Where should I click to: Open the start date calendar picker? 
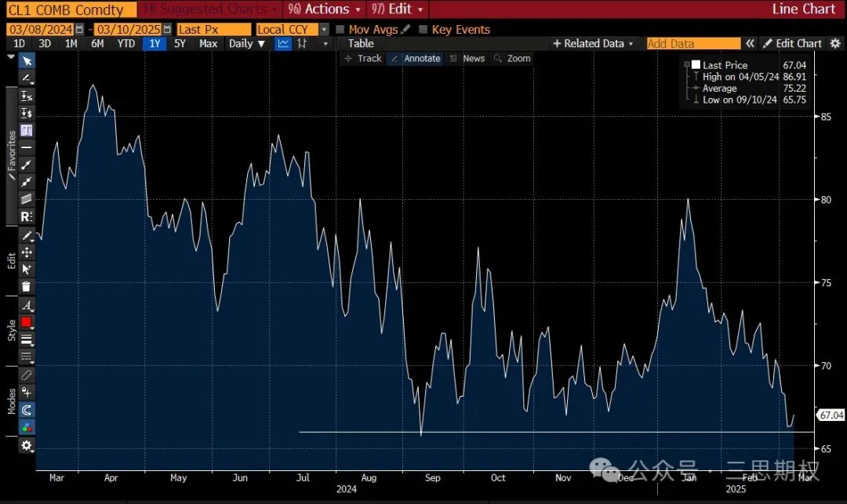point(79,29)
